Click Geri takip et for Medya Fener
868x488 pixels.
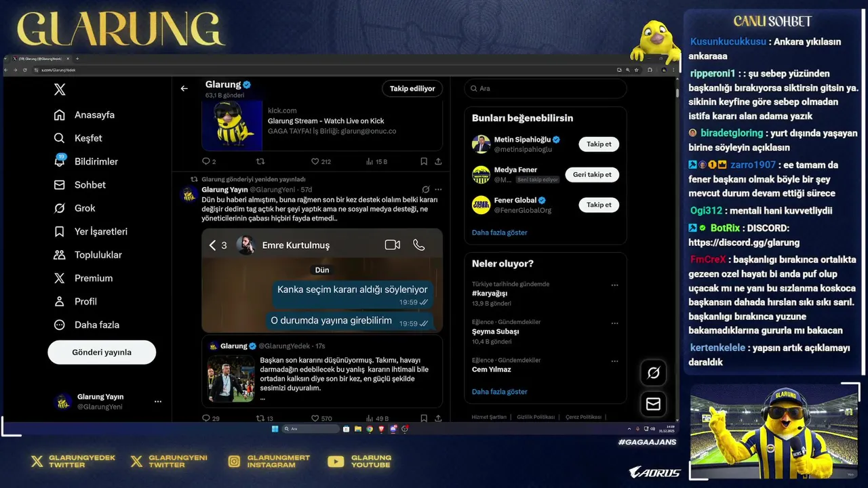[x=592, y=174]
